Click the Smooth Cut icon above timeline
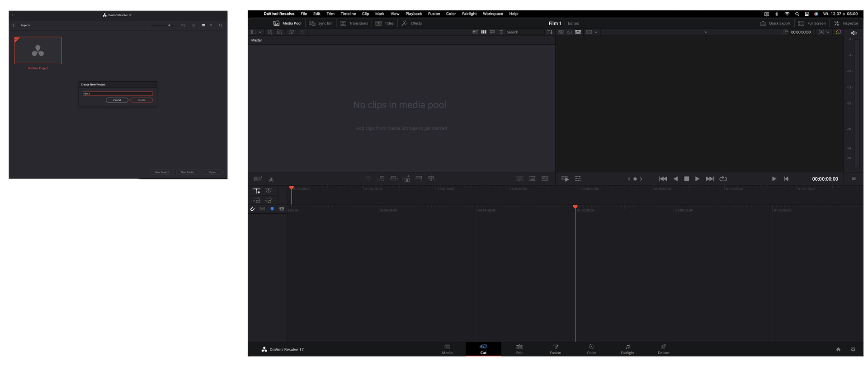Viewport: 868px width, 366px height. [x=545, y=178]
